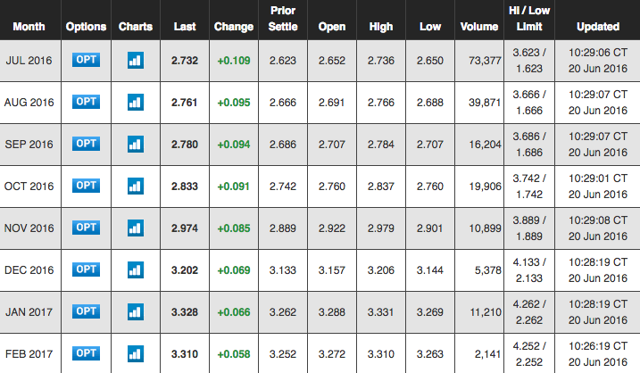Click the OPT button for FEB 2017
The width and height of the screenshot is (640, 373).
[x=86, y=353]
